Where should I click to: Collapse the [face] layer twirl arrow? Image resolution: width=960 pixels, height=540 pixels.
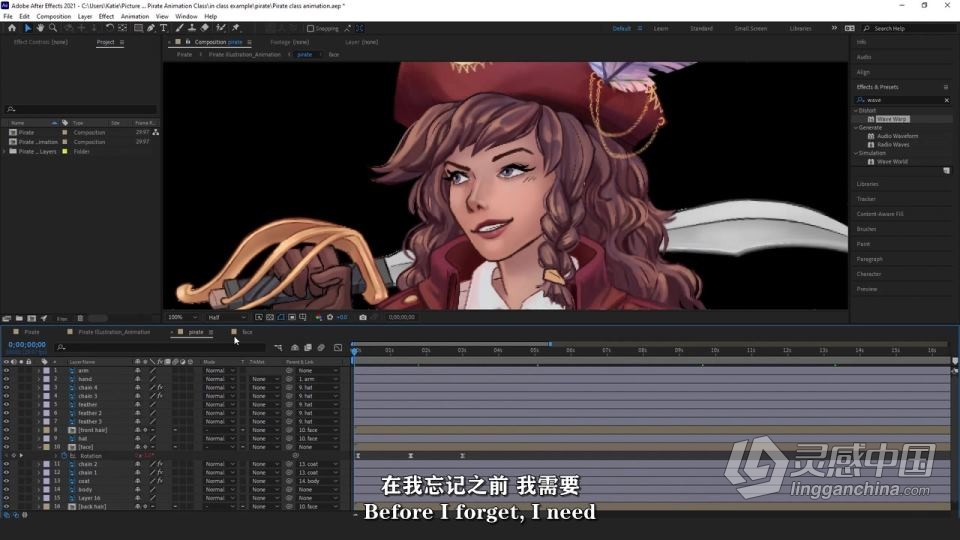[x=39, y=447]
